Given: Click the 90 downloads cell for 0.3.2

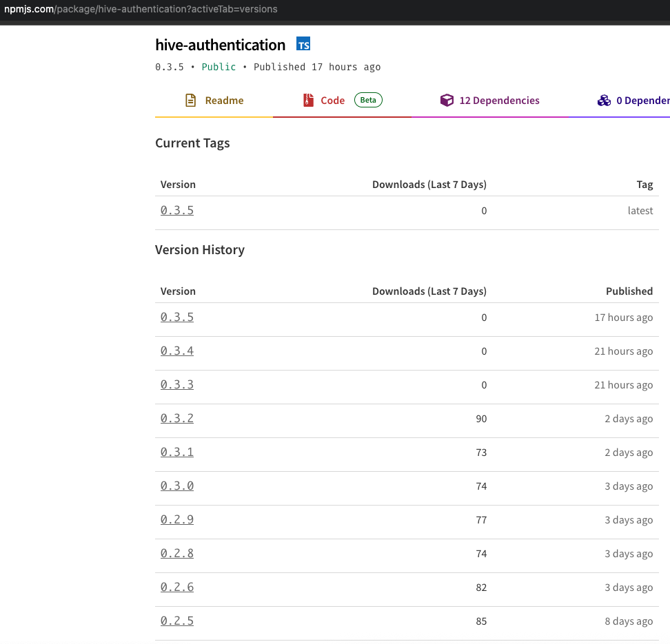Looking at the screenshot, I should point(481,419).
